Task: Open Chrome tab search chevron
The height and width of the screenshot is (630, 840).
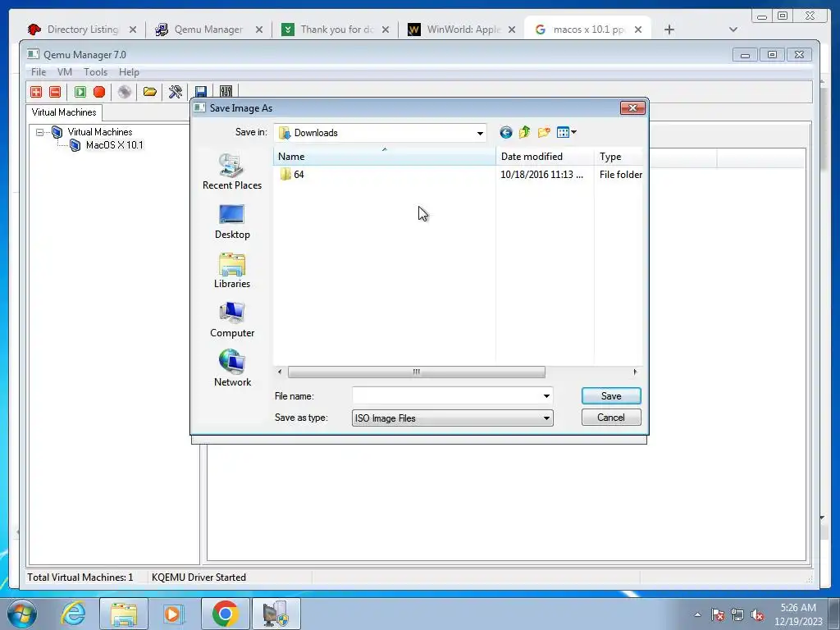Action: [x=733, y=30]
